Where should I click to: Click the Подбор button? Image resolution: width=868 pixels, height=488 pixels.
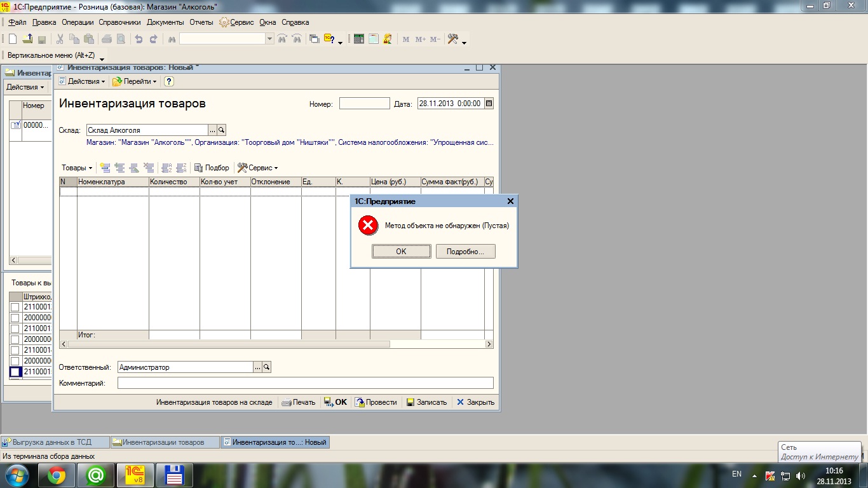[212, 168]
